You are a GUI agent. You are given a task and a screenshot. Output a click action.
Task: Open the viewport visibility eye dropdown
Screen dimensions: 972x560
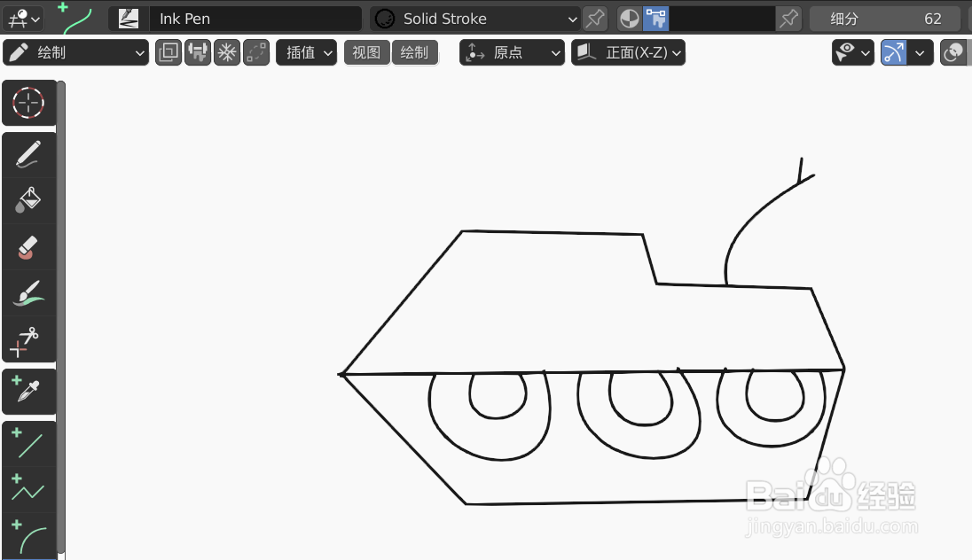(x=853, y=52)
